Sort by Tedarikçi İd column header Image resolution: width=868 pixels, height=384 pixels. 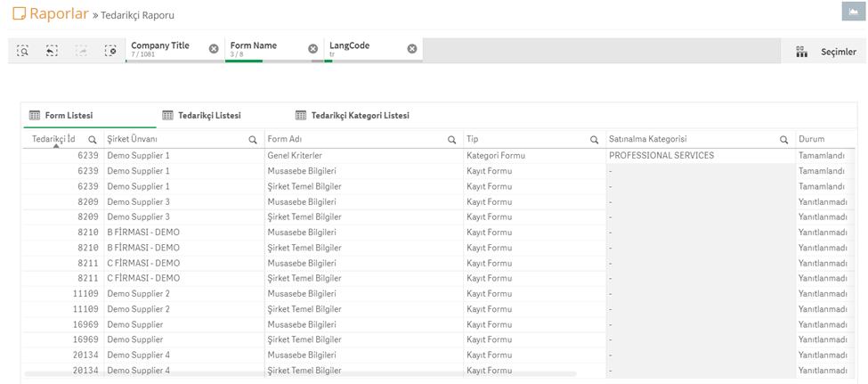coord(53,139)
